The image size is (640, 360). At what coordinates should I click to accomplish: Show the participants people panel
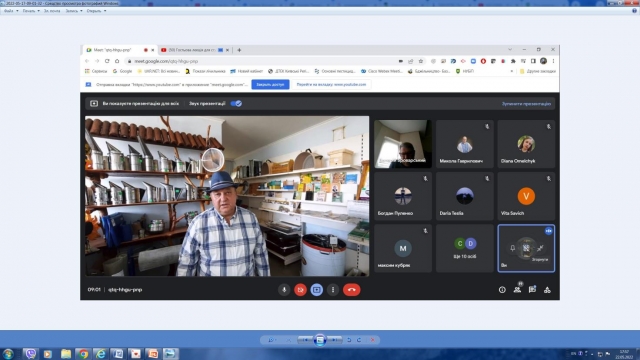click(517, 290)
